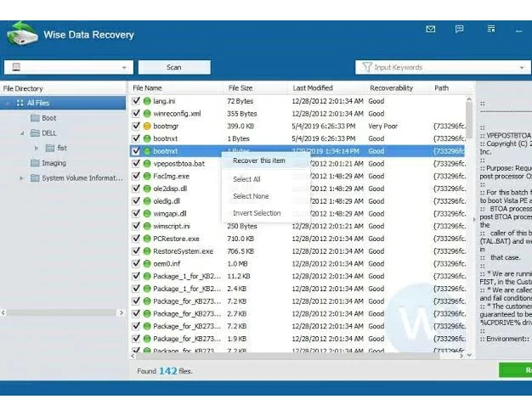532x416 pixels.
Task: Open the Input Keywords dropdown arrow
Action: pos(522,67)
